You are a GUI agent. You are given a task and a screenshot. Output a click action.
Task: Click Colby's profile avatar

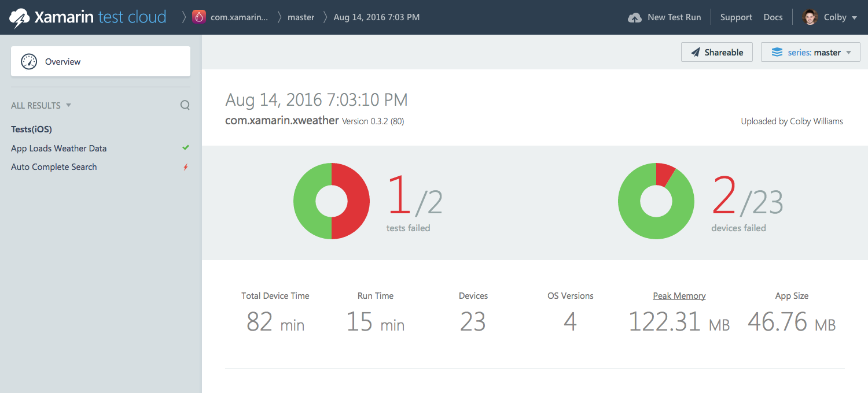click(x=810, y=17)
